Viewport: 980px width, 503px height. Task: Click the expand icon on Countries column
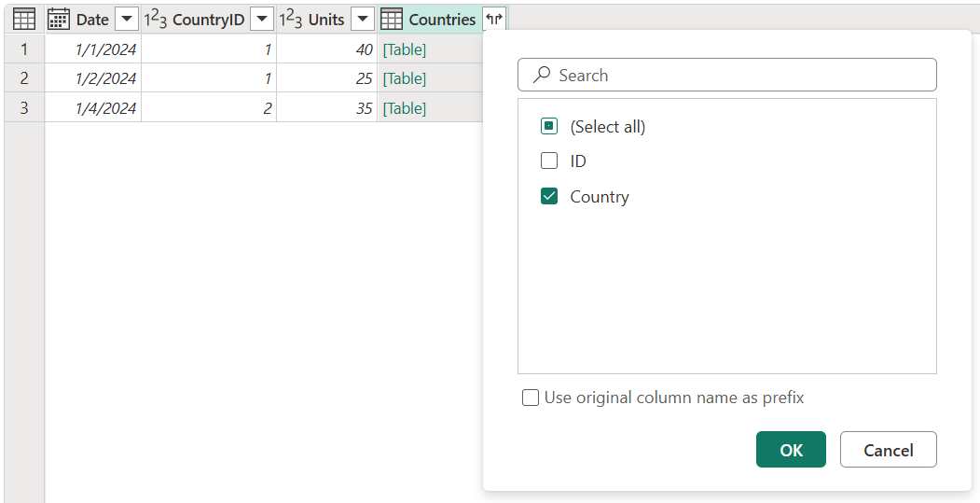tap(494, 20)
